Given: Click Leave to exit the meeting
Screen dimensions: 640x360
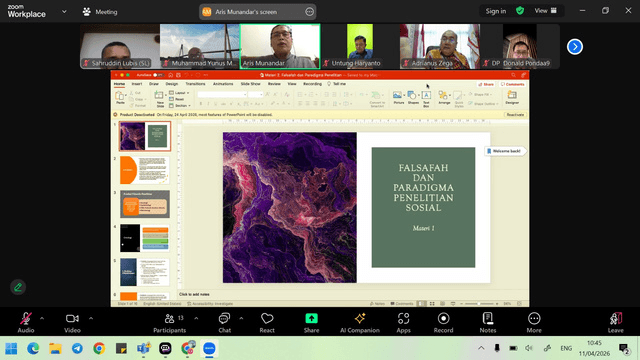Looking at the screenshot, I should pos(616,322).
